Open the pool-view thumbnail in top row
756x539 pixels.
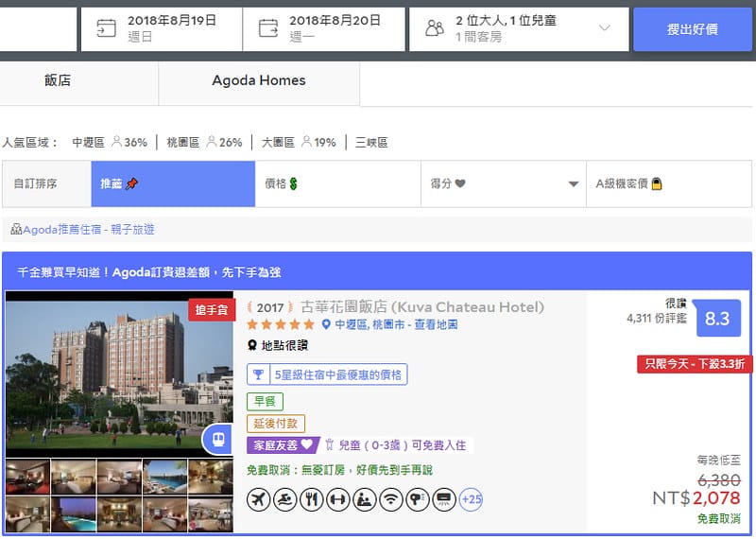click(164, 477)
